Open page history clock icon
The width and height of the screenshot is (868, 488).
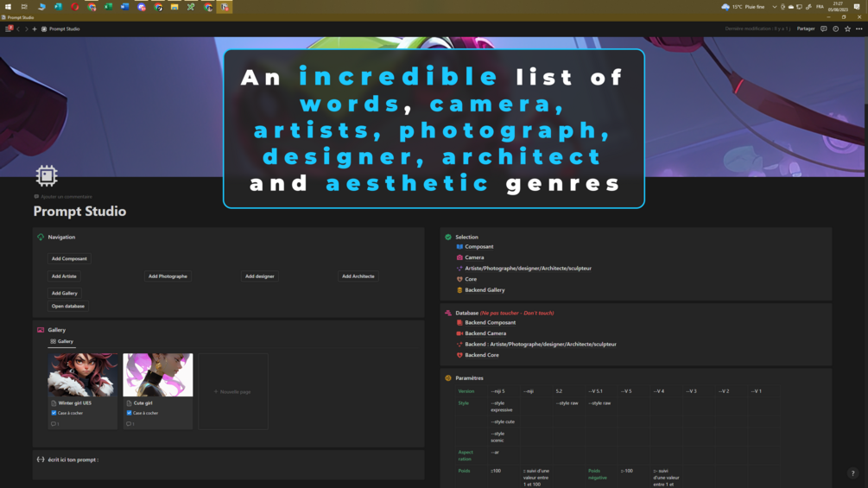coord(835,29)
